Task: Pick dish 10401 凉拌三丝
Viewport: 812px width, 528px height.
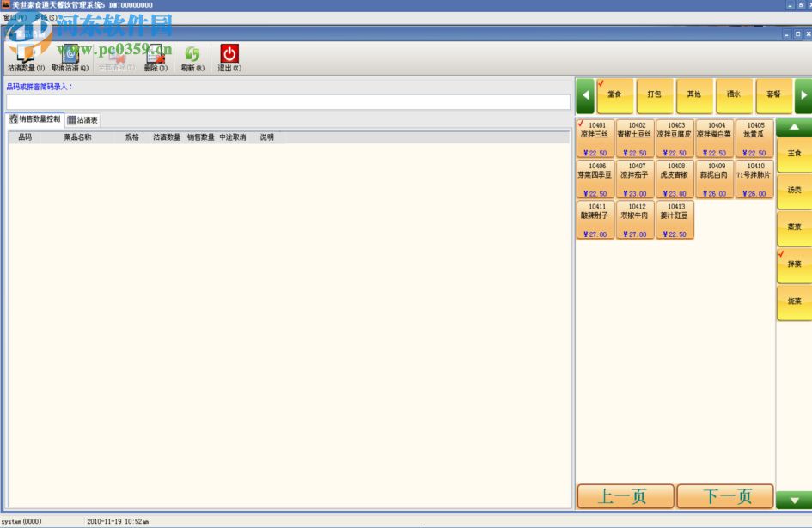Action: pos(595,139)
